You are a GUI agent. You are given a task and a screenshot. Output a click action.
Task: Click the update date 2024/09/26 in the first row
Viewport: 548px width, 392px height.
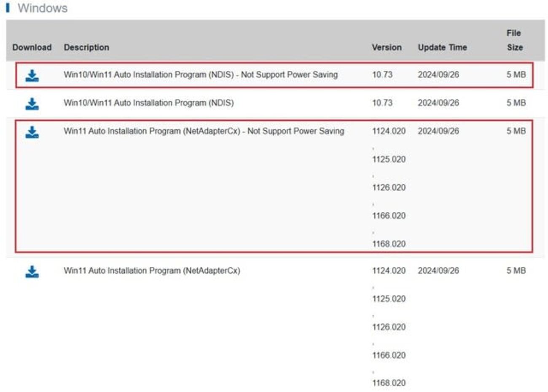438,74
